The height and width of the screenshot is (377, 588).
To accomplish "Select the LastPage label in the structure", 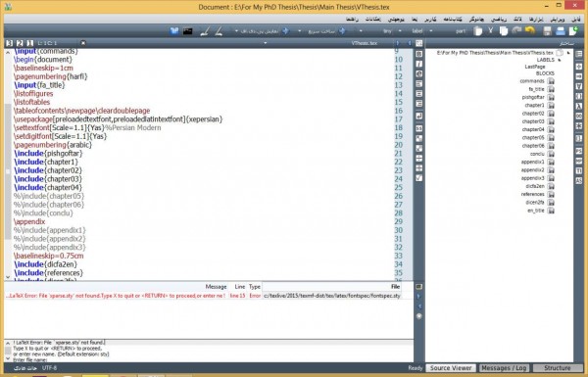I will (535, 67).
